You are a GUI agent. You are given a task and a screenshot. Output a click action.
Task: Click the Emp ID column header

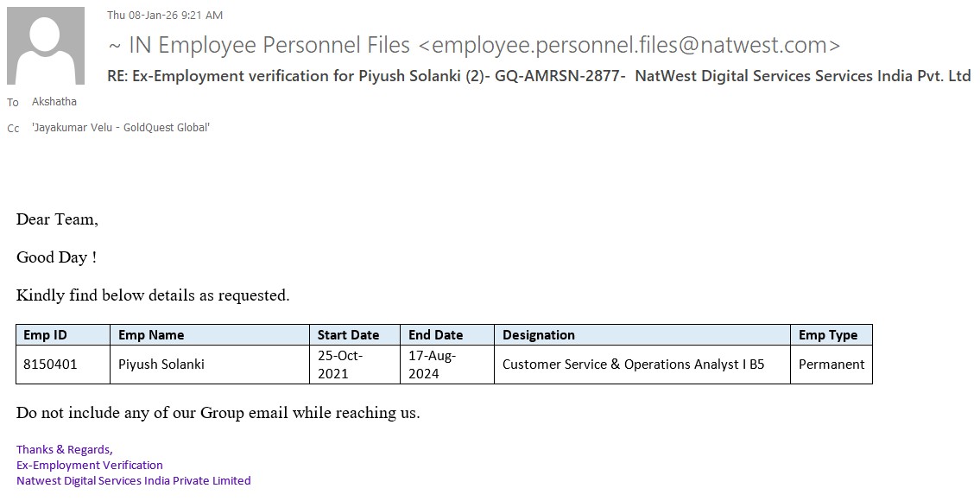tap(45, 334)
